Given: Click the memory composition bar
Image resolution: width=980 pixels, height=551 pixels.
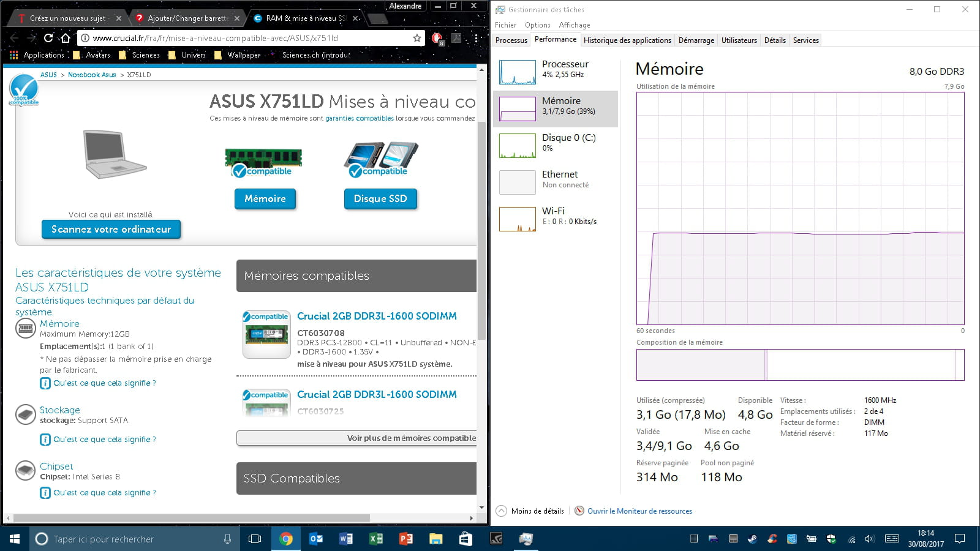Looking at the screenshot, I should [x=800, y=365].
